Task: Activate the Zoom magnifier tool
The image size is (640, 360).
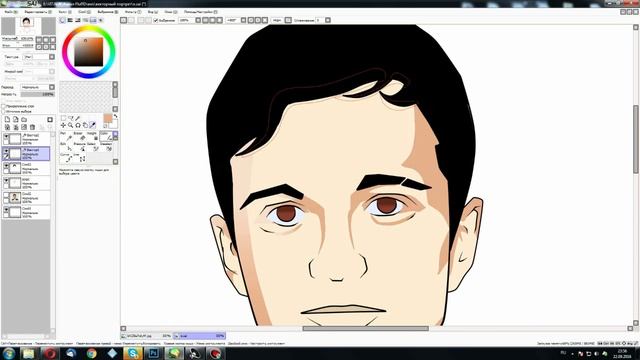Action: [70, 125]
